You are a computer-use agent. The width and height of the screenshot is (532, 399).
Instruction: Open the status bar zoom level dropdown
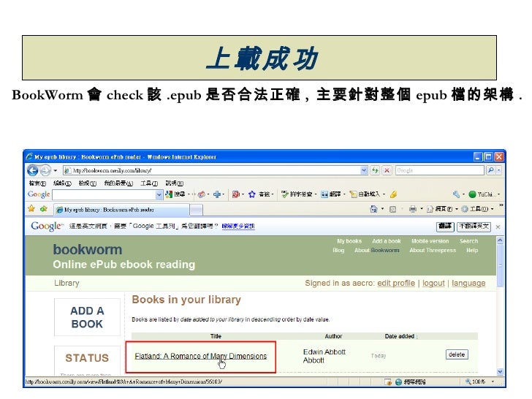click(x=493, y=381)
